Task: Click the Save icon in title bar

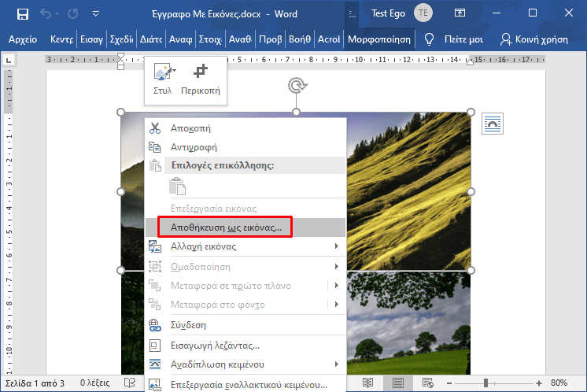Action: pyautogui.click(x=23, y=14)
